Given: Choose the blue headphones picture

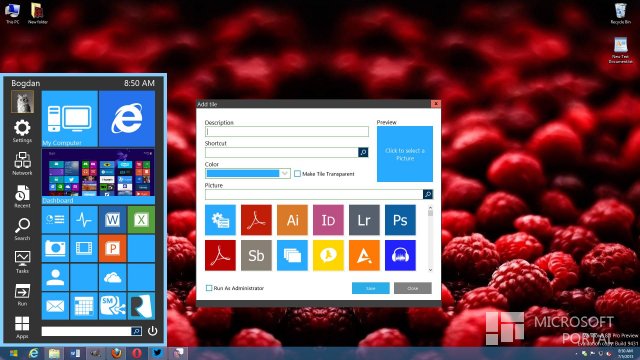Looking at the screenshot, I should [x=400, y=256].
